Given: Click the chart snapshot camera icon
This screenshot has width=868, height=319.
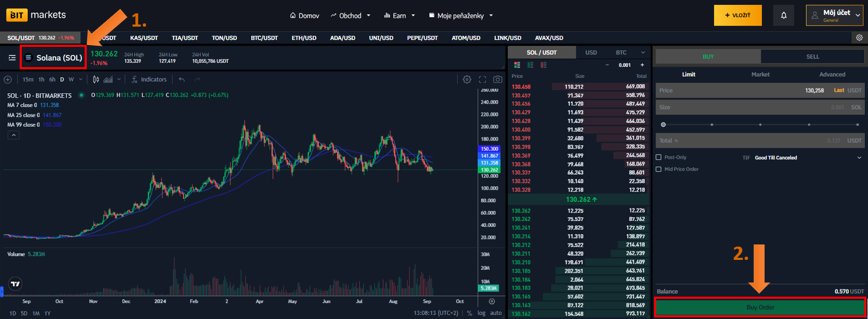Looking at the screenshot, I should click(498, 79).
